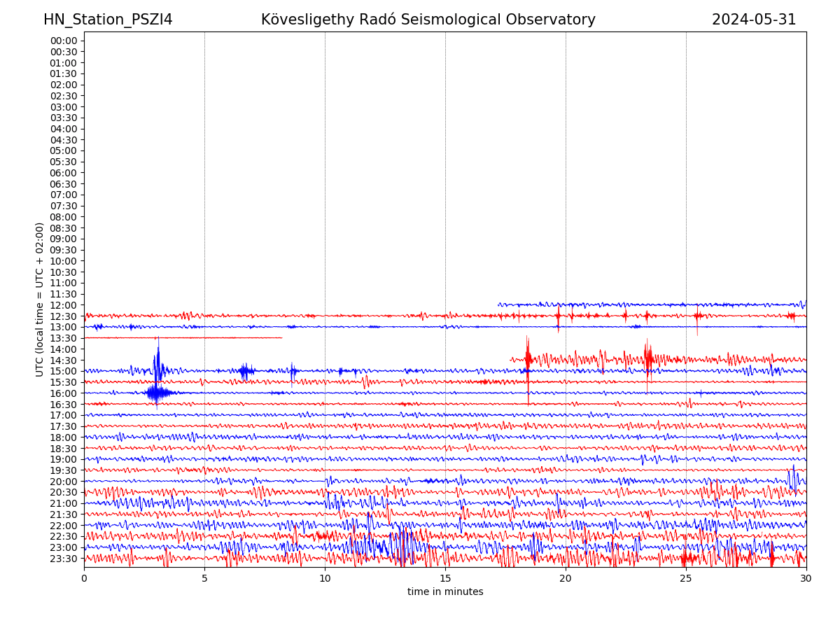Click the x-axis tick label 30
Screen dimensions: 840x630
coord(806,579)
